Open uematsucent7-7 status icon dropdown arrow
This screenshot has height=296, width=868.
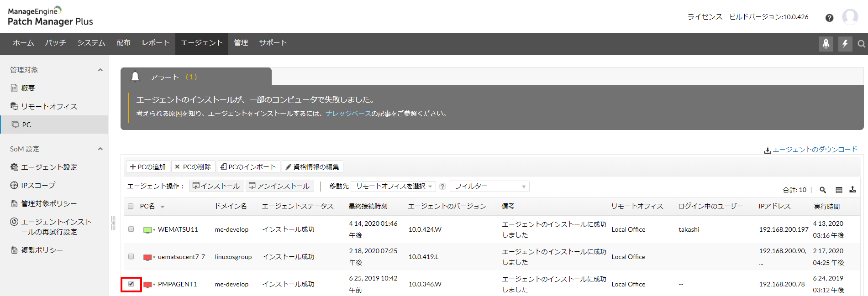[154, 257]
